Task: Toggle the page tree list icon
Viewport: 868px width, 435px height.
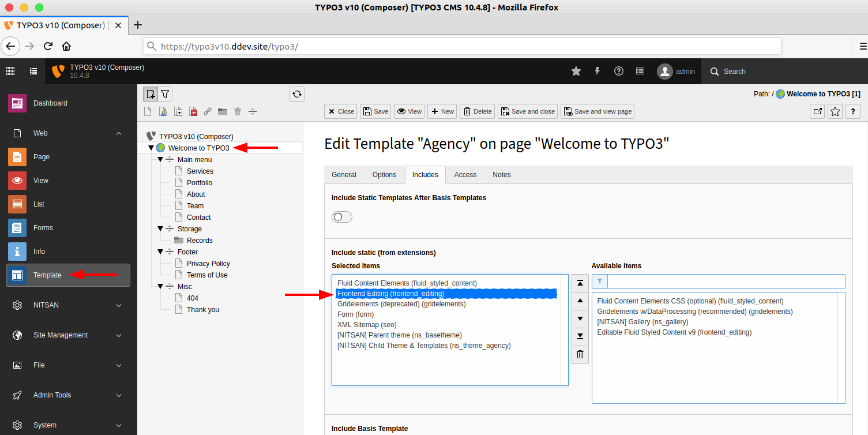Action: (x=33, y=71)
